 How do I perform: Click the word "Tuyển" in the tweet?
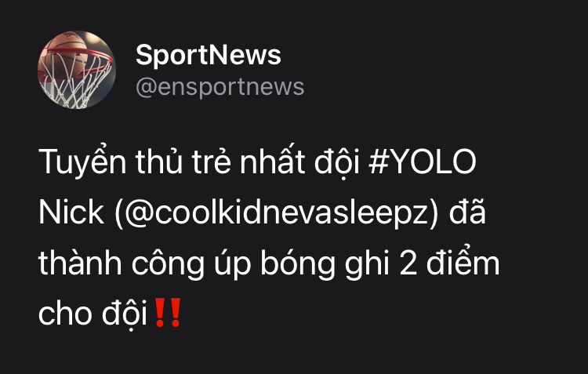(x=82, y=162)
